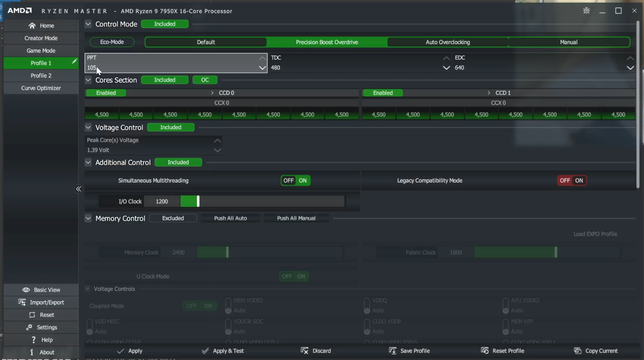Open Curve Optimizer page
Viewport: 644px width, 360px height.
pyautogui.click(x=41, y=88)
